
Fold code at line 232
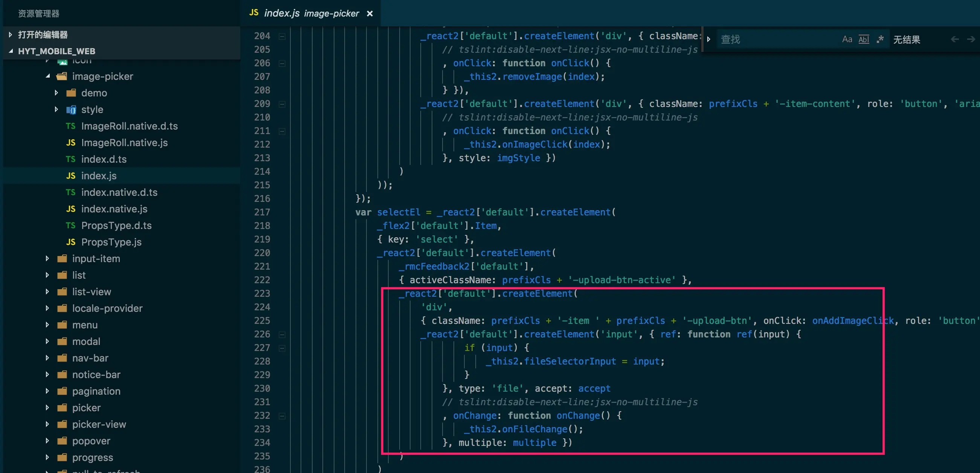(282, 416)
